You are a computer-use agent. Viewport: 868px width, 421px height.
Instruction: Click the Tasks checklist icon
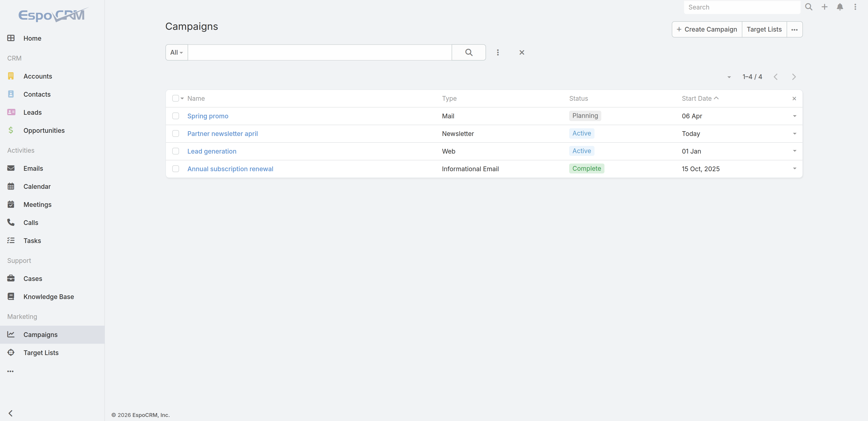tap(11, 241)
